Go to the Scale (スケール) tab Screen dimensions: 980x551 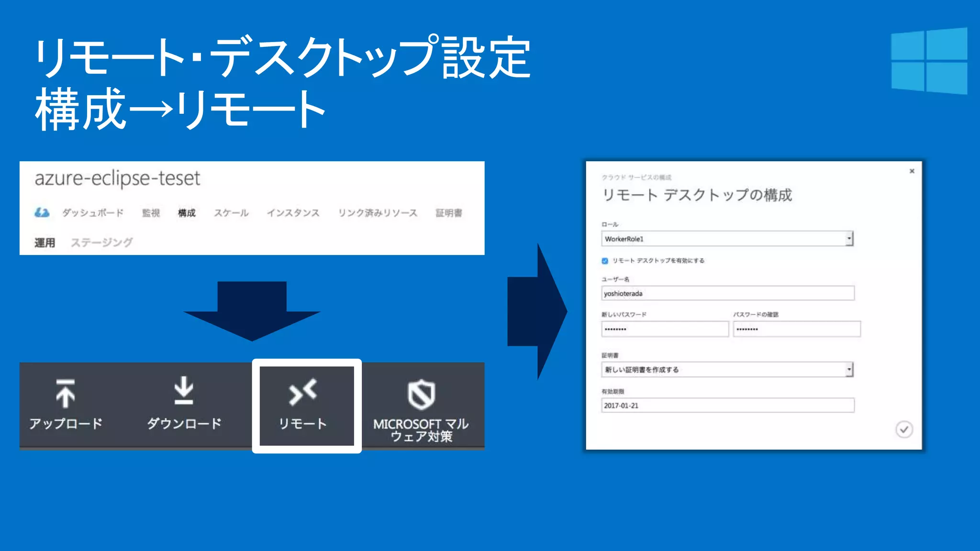(x=231, y=213)
